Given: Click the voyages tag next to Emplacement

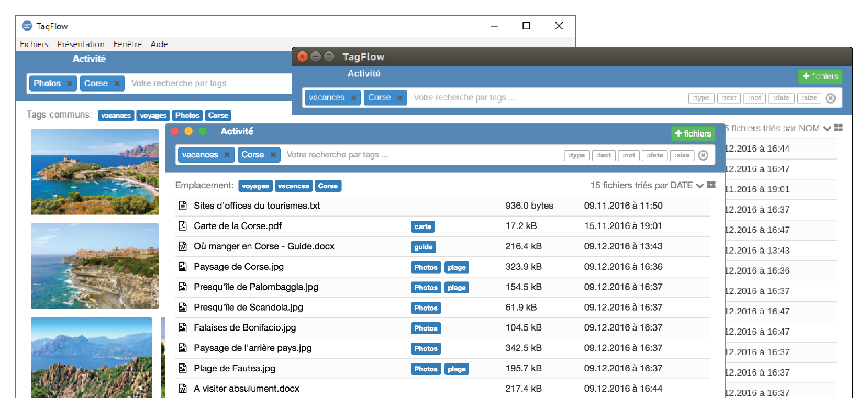Looking at the screenshot, I should tap(255, 186).
